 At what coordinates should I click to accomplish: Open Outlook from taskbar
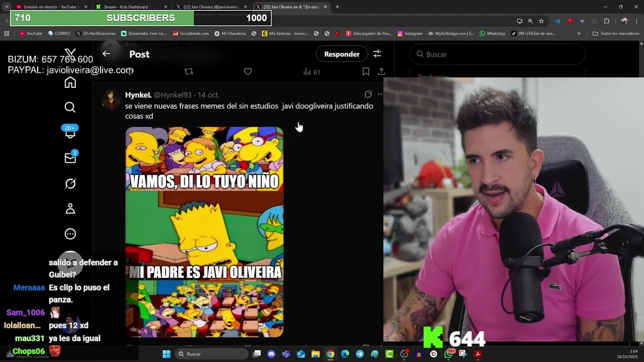click(x=301, y=354)
